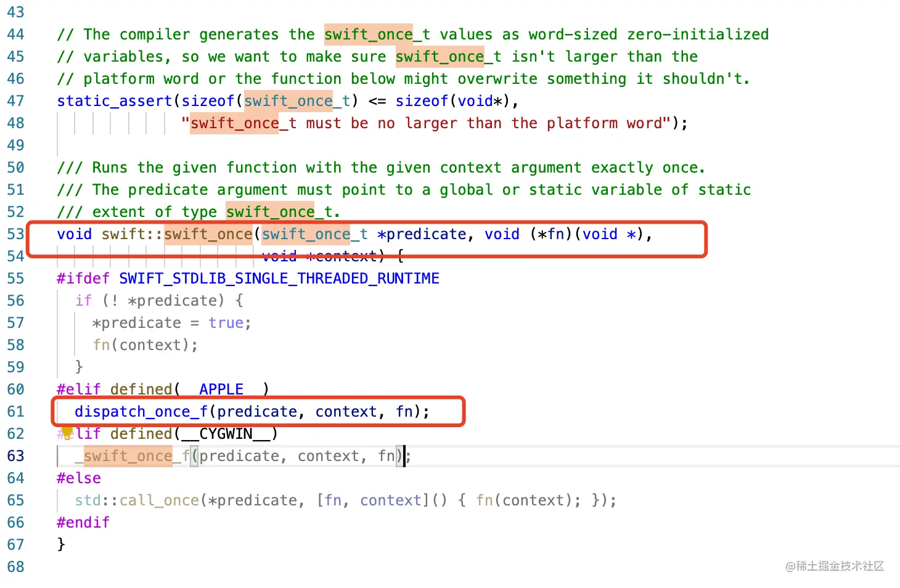The height and width of the screenshot is (588, 900).
Task: Click line number 55 in the gutter
Action: (x=15, y=279)
